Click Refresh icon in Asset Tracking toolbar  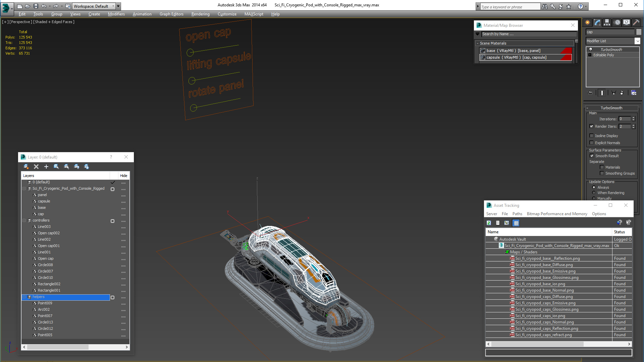489,223
